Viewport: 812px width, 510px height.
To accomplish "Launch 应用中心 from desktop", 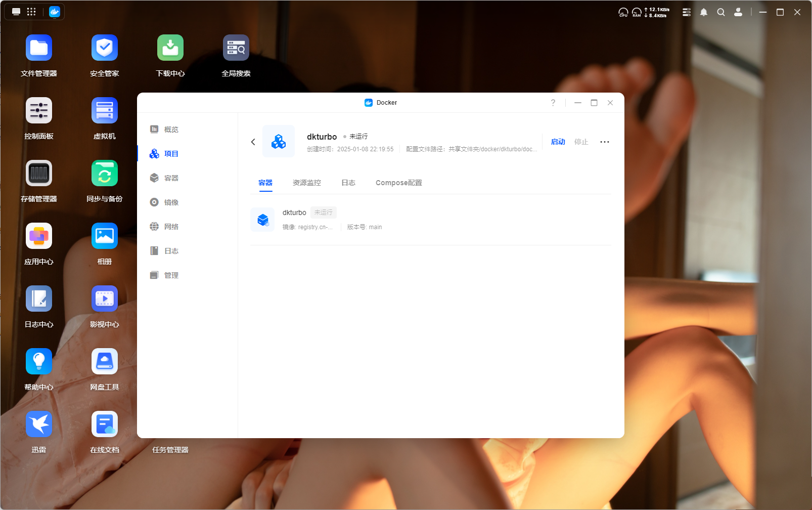I will [39, 236].
